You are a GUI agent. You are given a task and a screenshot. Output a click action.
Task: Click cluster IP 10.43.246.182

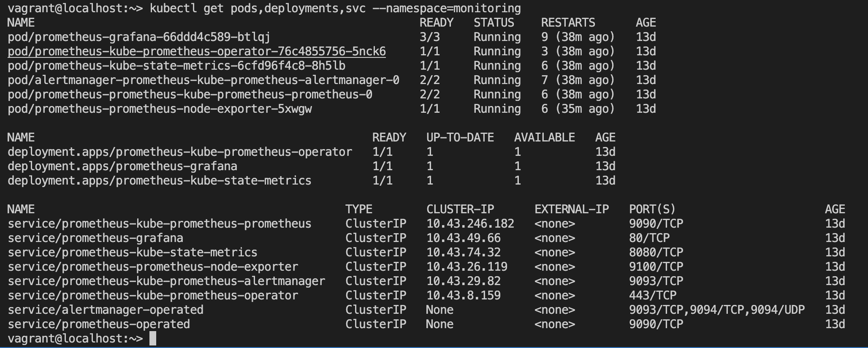tap(470, 224)
